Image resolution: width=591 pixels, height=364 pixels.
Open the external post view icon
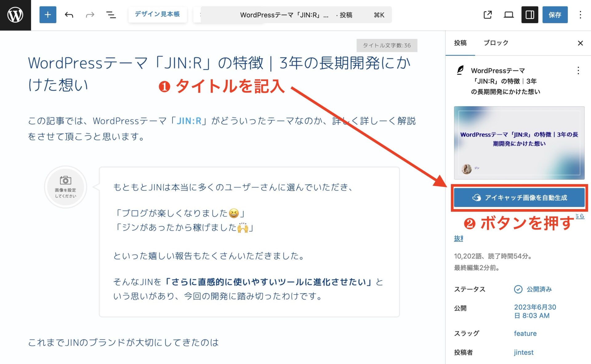click(488, 15)
